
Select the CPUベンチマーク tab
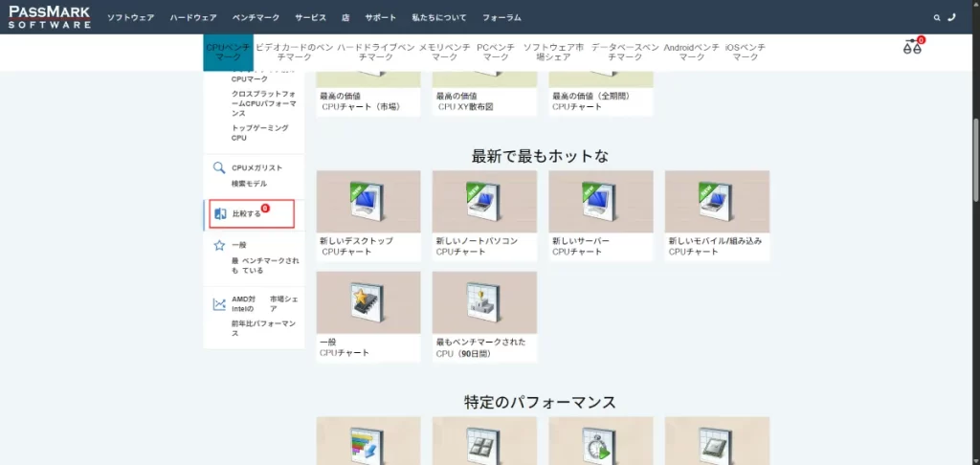click(x=228, y=52)
